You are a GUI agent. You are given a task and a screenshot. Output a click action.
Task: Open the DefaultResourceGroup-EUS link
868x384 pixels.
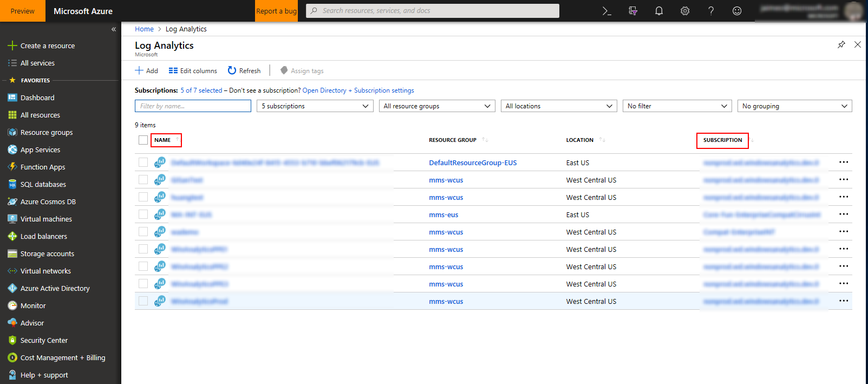point(473,163)
